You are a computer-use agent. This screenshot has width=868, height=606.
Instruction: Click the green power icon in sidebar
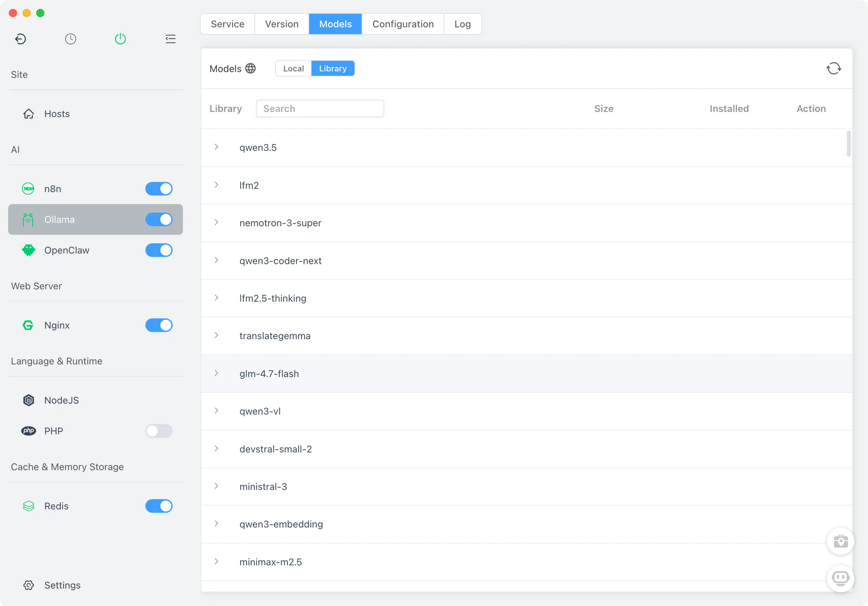coord(120,39)
